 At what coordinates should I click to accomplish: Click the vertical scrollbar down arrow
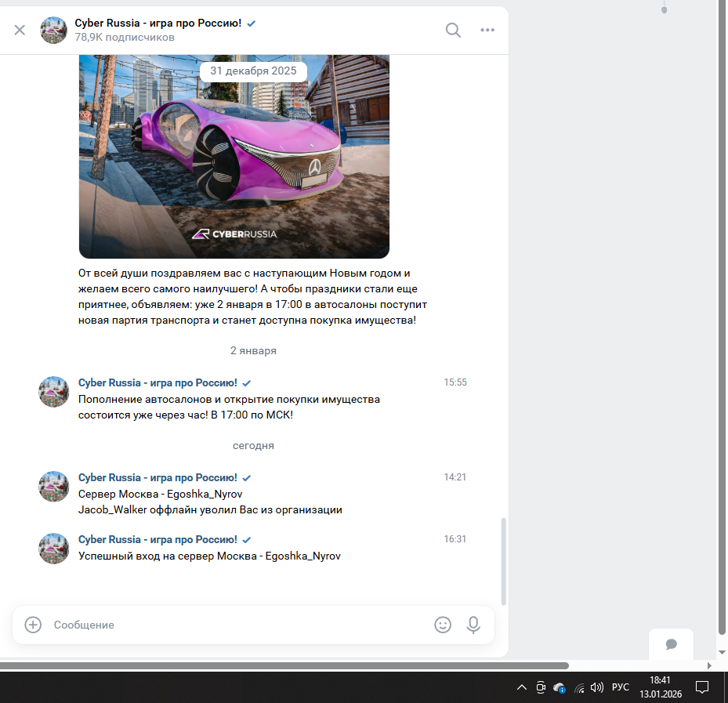(722, 652)
